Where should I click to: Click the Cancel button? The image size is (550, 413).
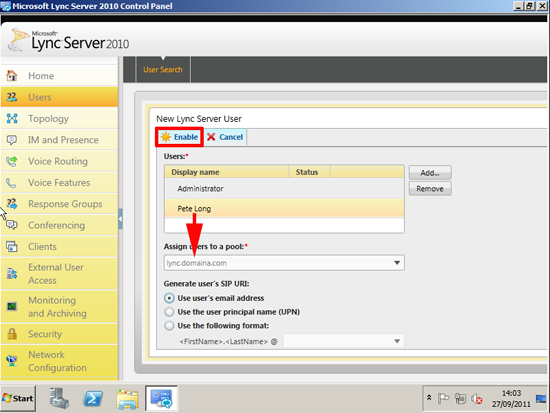225,137
